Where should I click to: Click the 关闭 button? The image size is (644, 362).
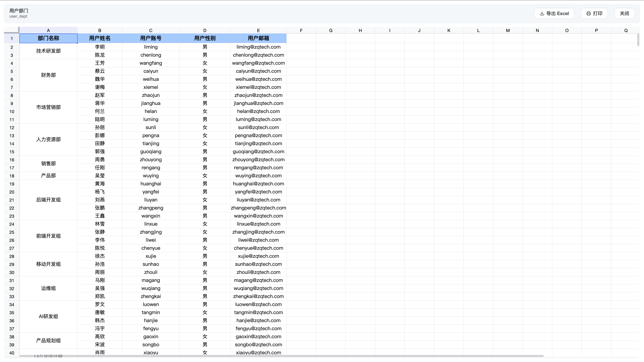tap(624, 13)
